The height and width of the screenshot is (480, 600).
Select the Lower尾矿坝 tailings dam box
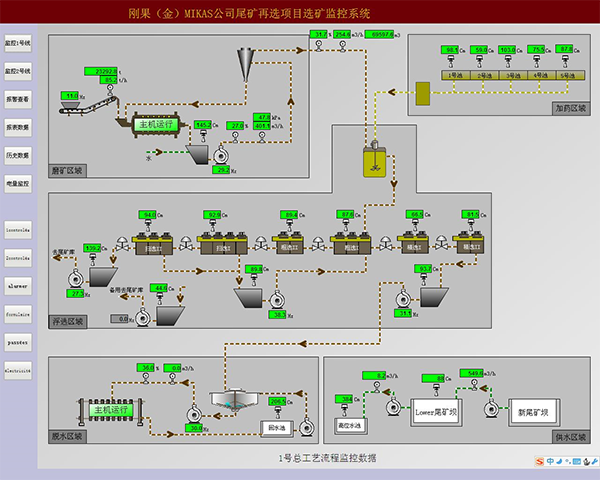tap(437, 409)
